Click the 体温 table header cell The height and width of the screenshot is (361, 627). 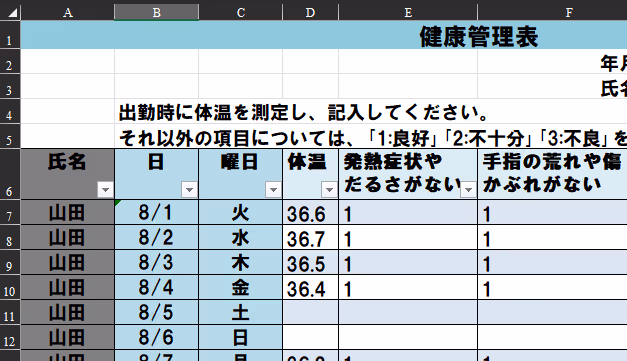(x=311, y=174)
